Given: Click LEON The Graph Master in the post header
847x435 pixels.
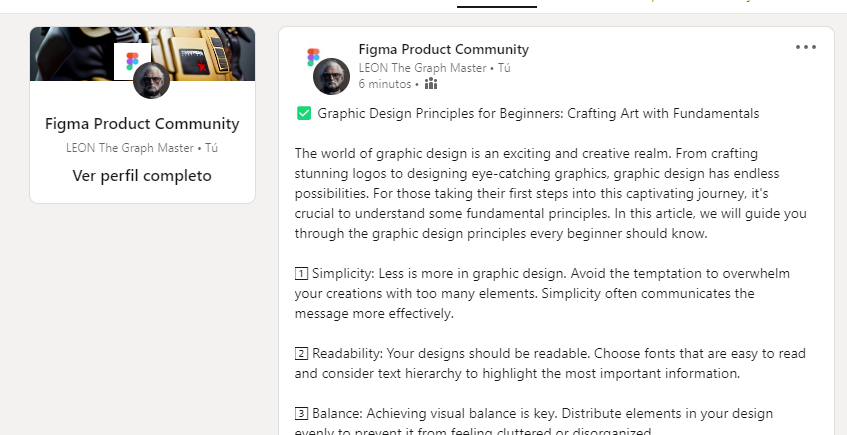Looking at the screenshot, I should tap(422, 68).
